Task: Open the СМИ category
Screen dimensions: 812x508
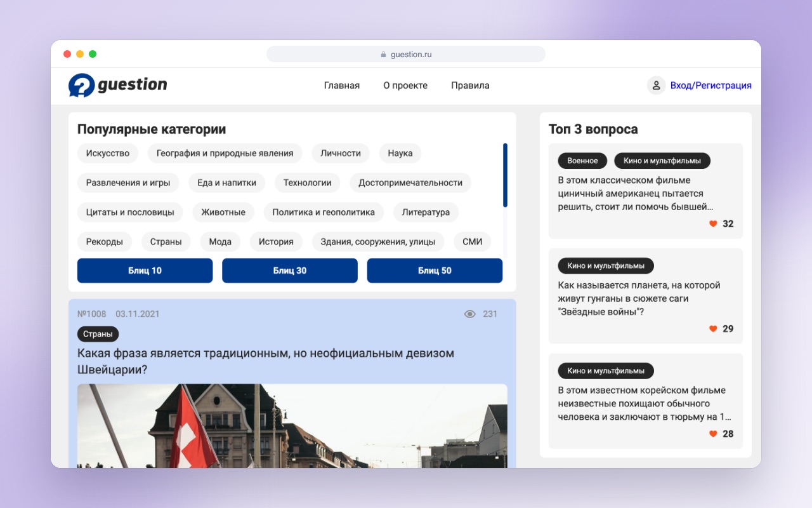Action: tap(473, 242)
